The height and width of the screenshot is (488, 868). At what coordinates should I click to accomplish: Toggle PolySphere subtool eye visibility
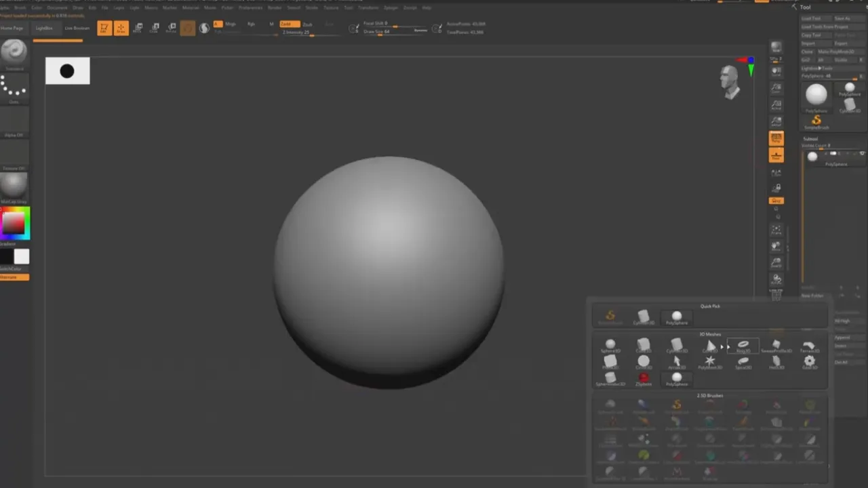862,154
